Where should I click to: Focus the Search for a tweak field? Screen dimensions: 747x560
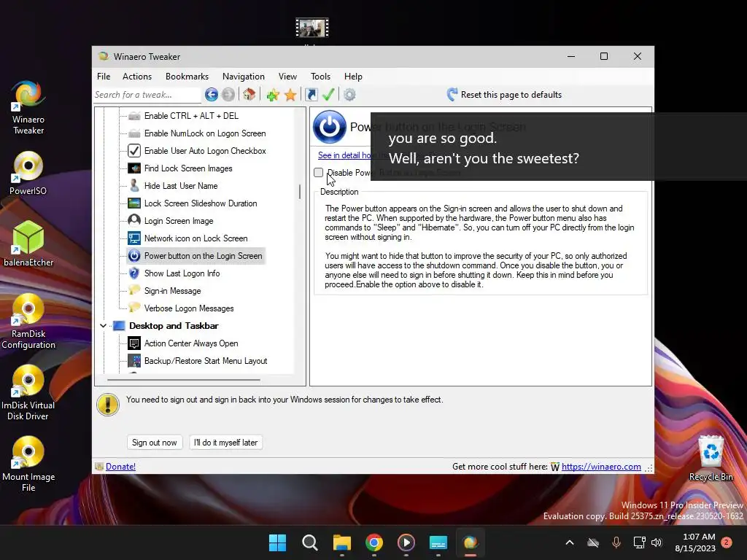coord(147,95)
